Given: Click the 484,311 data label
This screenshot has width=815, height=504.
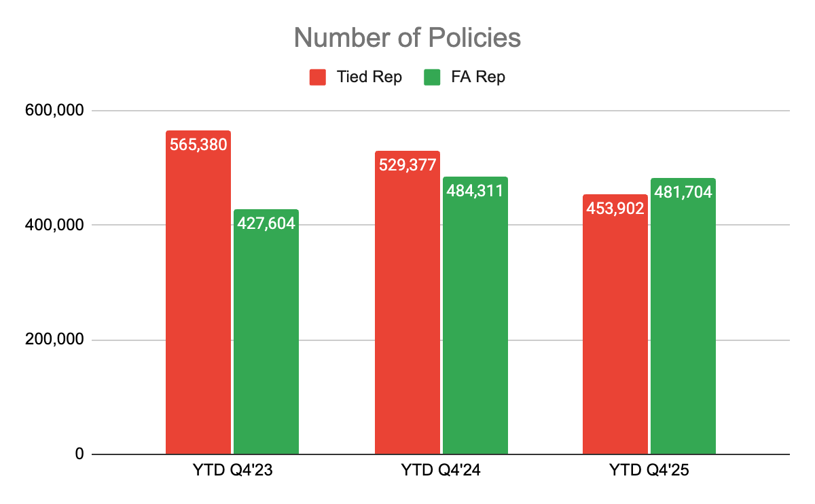Looking at the screenshot, I should [475, 191].
